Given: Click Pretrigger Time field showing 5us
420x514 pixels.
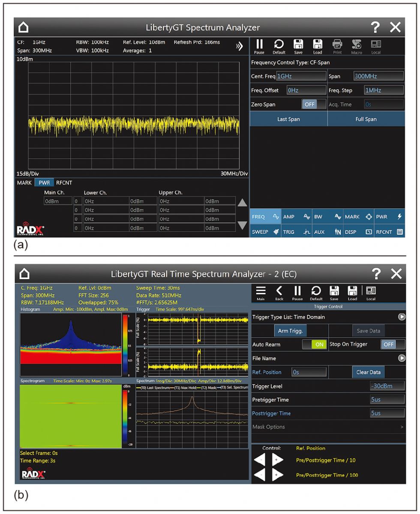Looking at the screenshot, I should [387, 400].
